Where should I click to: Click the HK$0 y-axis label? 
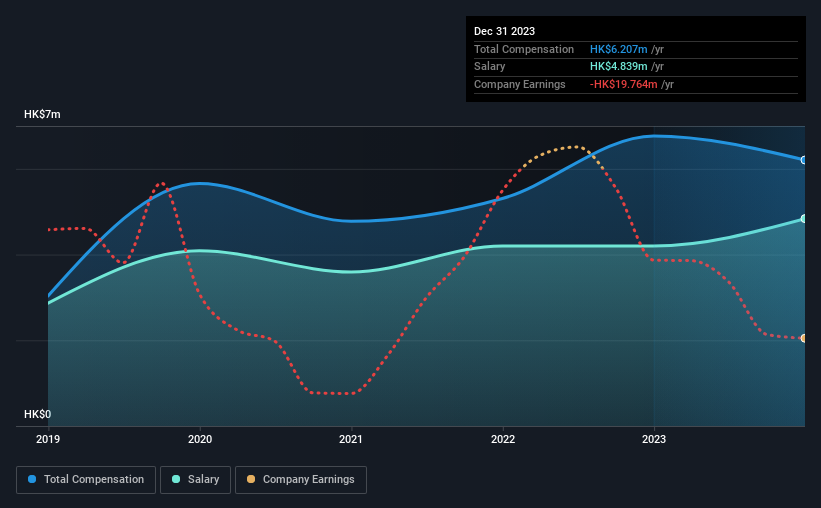point(38,414)
